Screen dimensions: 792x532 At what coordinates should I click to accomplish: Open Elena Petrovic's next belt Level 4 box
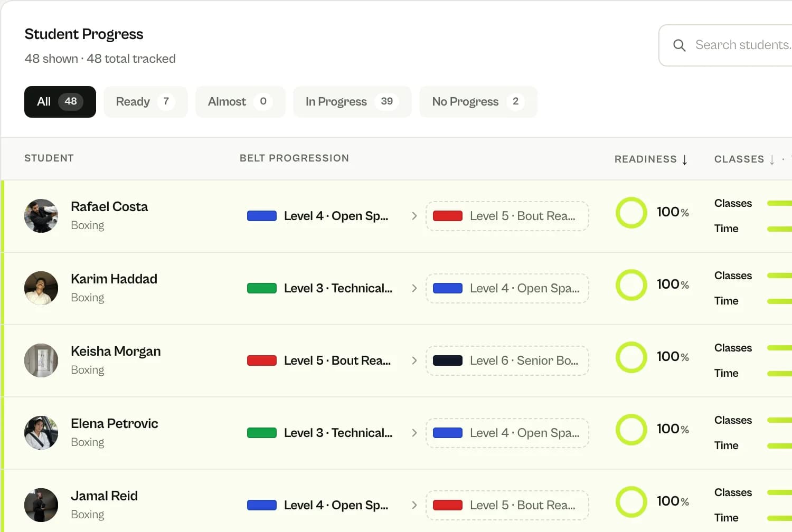coord(507,433)
